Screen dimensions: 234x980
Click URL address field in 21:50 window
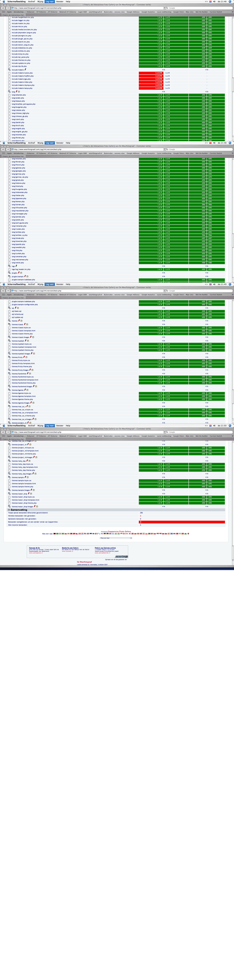(x=87, y=432)
